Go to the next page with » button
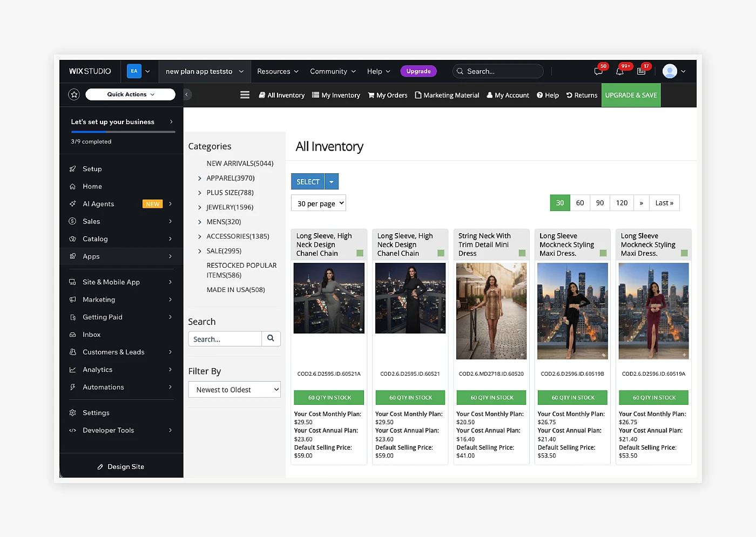Image resolution: width=756 pixels, height=537 pixels. coord(641,203)
